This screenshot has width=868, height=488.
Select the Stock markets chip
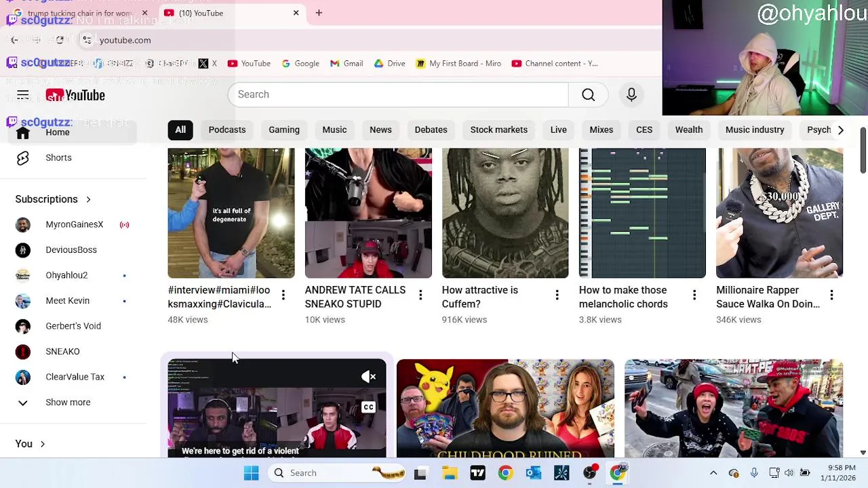coord(499,130)
